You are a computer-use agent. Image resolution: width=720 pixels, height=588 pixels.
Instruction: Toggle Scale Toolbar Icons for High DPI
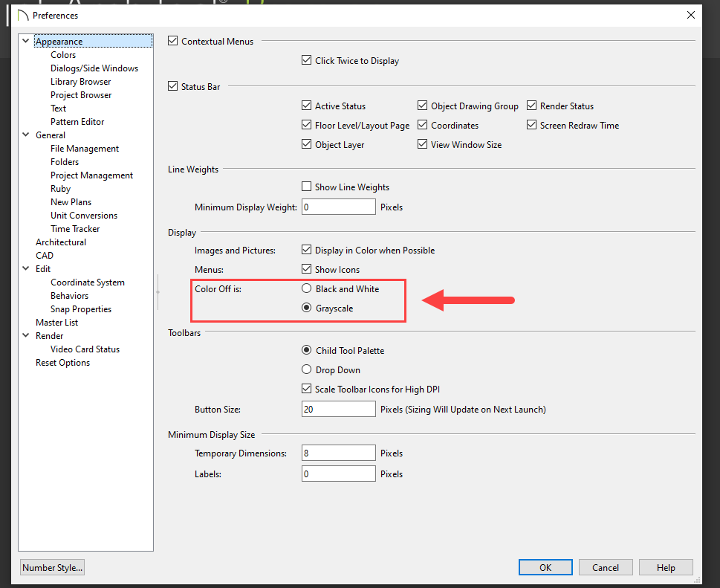[307, 389]
